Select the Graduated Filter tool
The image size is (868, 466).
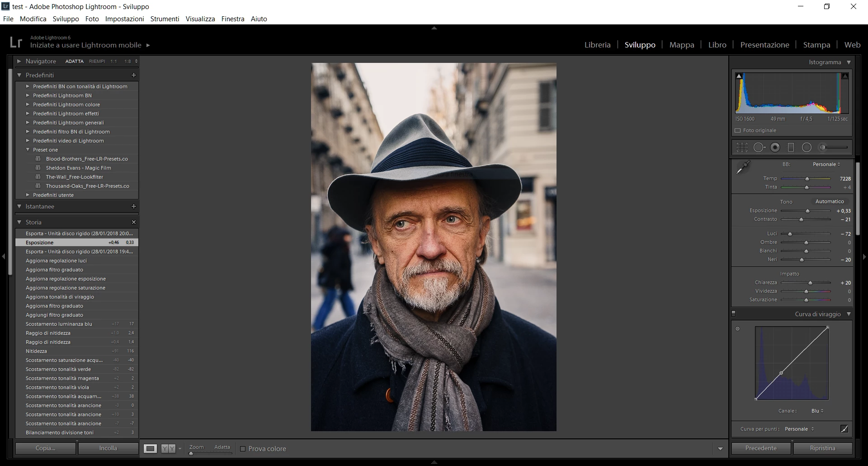click(x=791, y=147)
